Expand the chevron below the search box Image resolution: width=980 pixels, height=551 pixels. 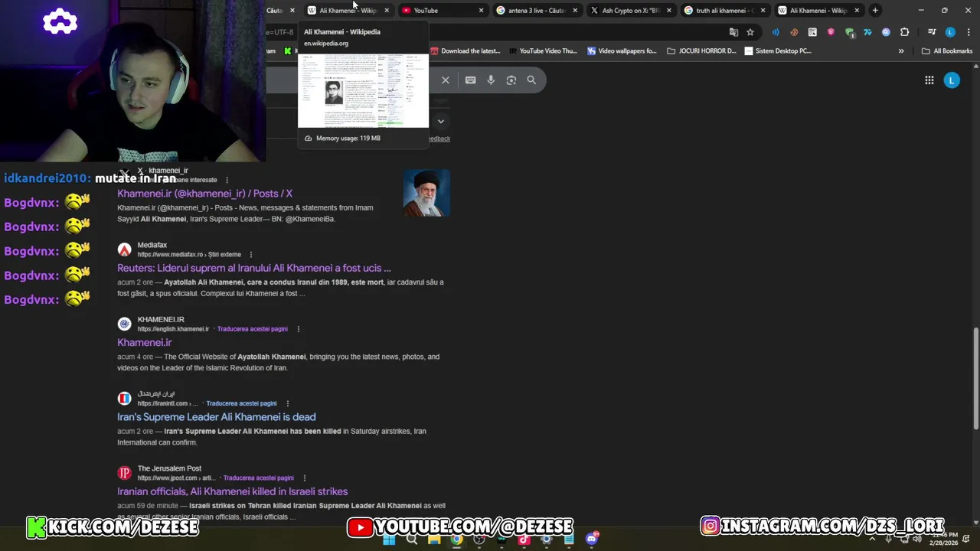coord(440,121)
